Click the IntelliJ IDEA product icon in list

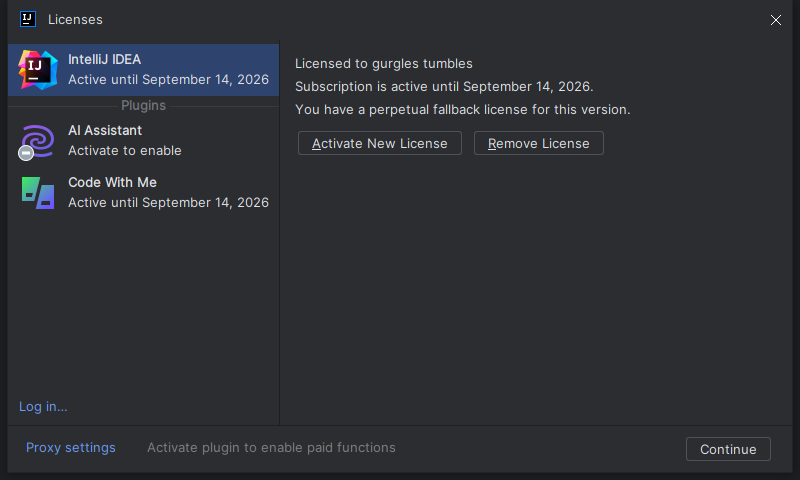pos(38,69)
